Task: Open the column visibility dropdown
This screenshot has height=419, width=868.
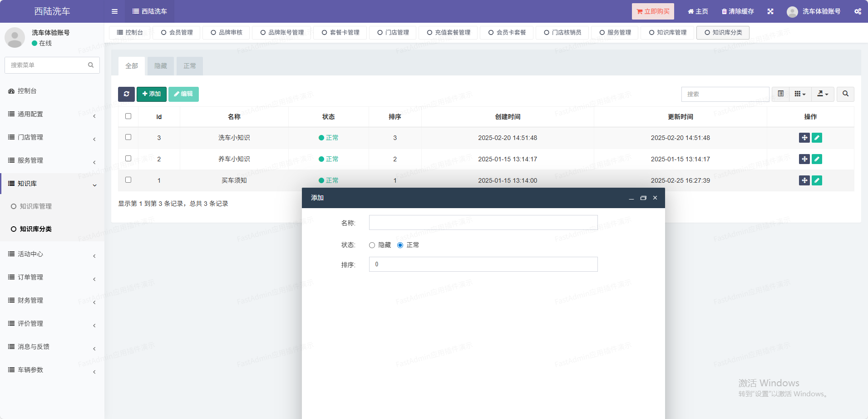Action: tap(800, 94)
